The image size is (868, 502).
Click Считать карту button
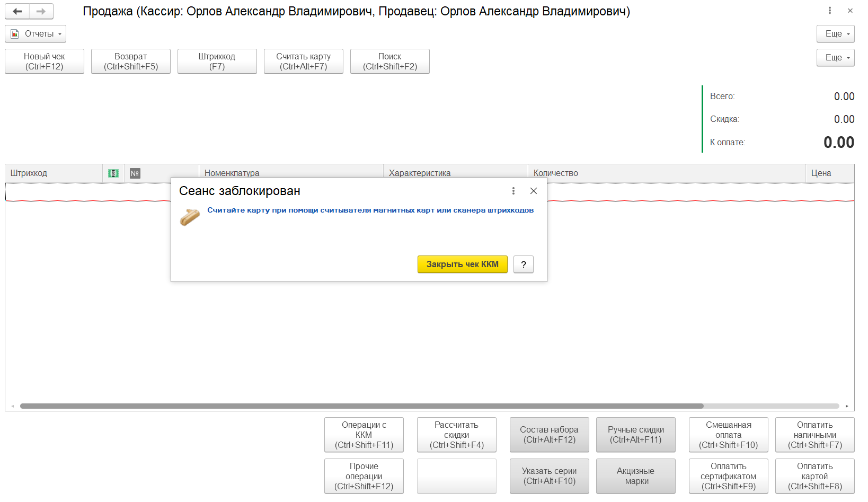304,61
